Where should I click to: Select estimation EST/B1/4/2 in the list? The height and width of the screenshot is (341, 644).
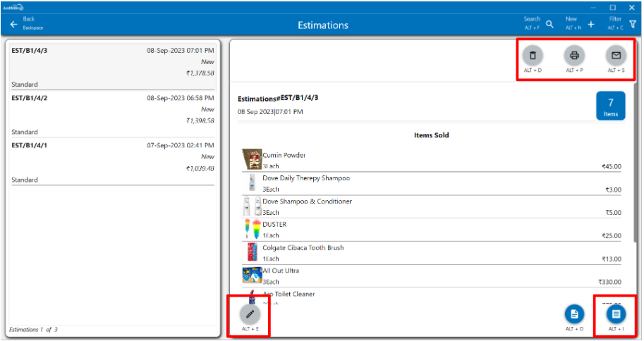pyautogui.click(x=113, y=114)
